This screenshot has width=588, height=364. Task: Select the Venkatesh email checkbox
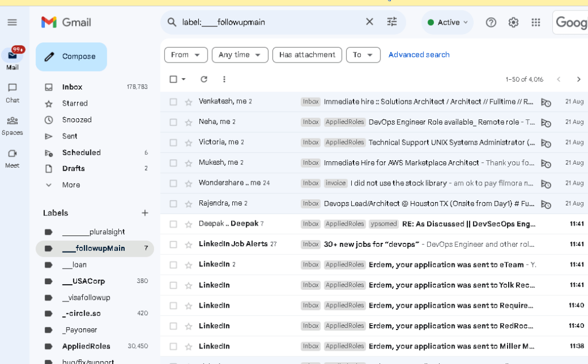[x=173, y=102]
